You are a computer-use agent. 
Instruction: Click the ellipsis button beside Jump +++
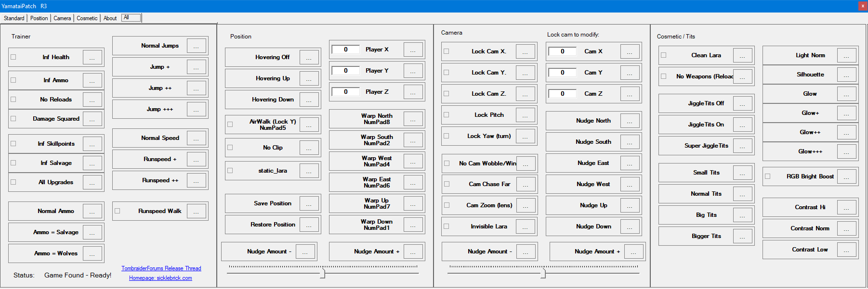[197, 109]
